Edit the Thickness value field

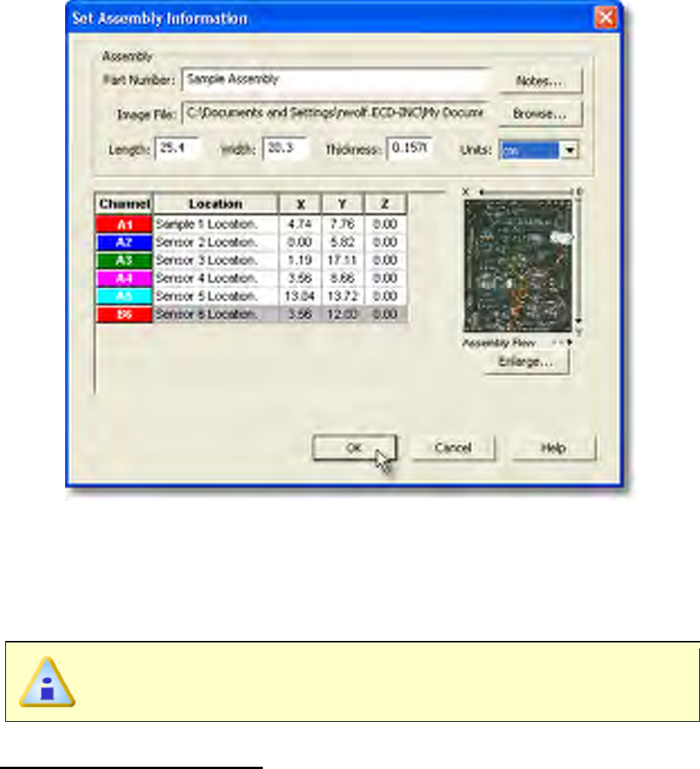(x=410, y=148)
